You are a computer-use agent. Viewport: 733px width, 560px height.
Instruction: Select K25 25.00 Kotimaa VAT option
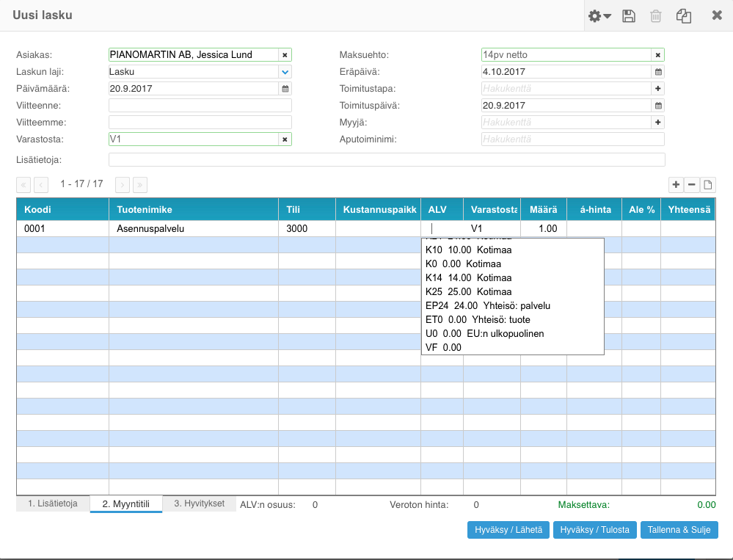point(512,292)
